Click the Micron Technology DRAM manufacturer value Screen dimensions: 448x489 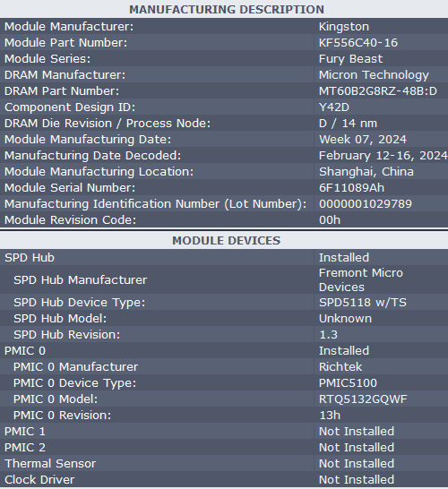[x=374, y=75]
